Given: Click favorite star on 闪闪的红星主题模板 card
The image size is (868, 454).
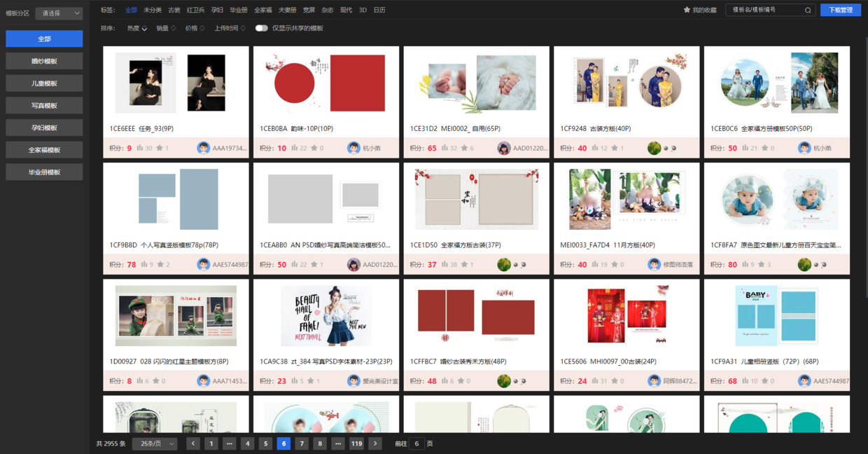Looking at the screenshot, I should [155, 381].
